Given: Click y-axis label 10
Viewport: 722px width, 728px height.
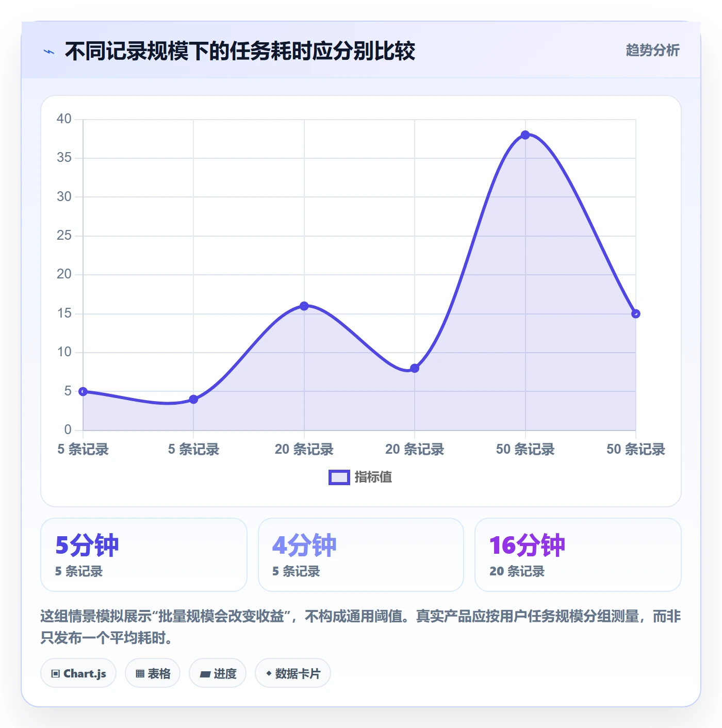Looking at the screenshot, I should pos(64,352).
